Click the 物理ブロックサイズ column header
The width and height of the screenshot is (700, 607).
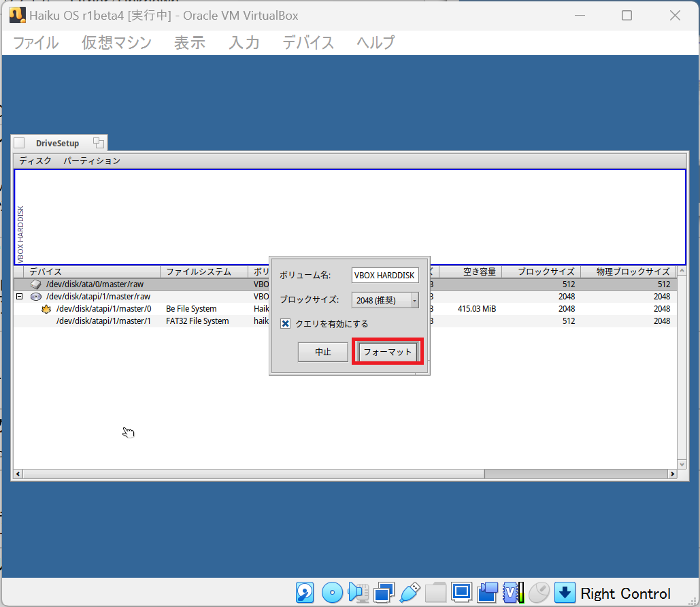pos(629,272)
